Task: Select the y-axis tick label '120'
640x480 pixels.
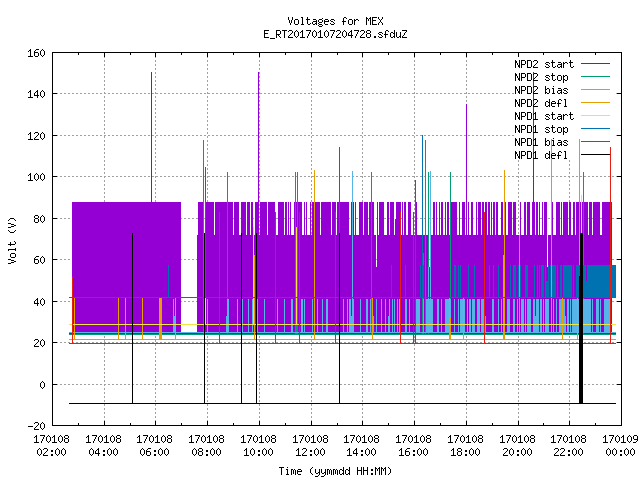Action: [x=36, y=136]
